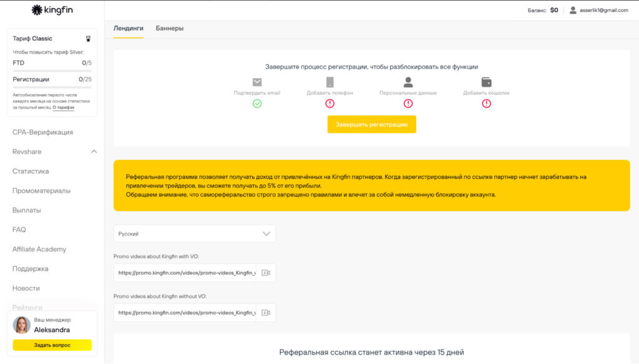
Task: Open FAQ in the sidebar
Action: point(19,230)
